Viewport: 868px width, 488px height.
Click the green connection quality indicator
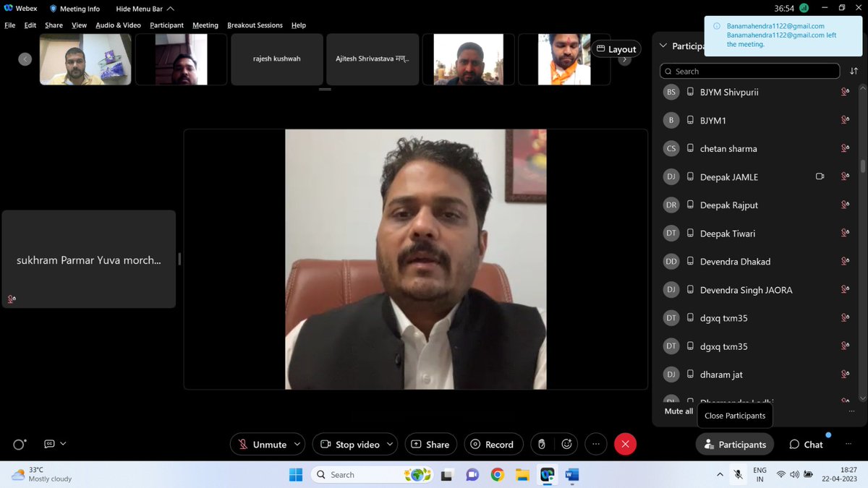(803, 8)
